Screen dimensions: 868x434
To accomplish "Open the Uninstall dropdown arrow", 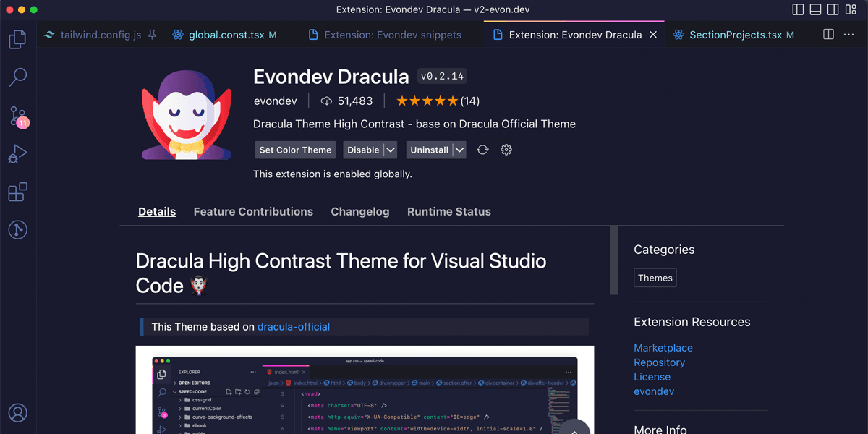I will pyautogui.click(x=459, y=150).
